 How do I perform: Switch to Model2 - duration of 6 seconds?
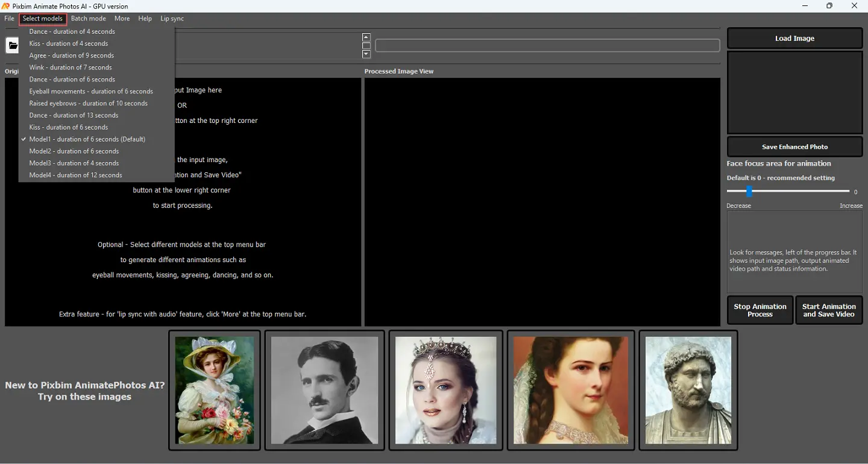tap(96, 151)
